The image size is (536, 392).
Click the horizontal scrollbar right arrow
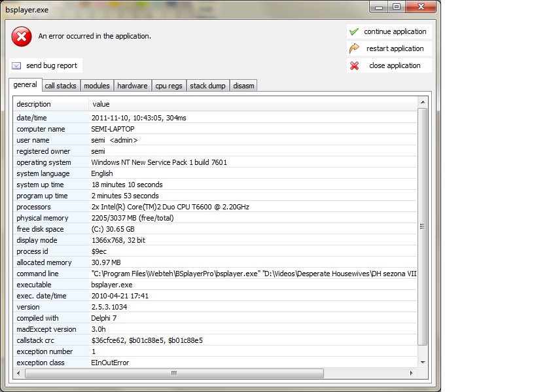tap(412, 373)
